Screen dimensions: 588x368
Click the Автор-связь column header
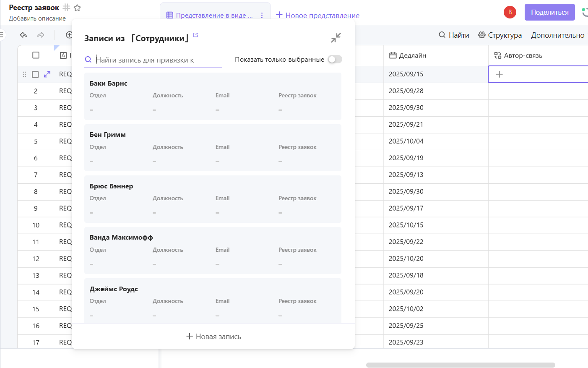pos(539,55)
